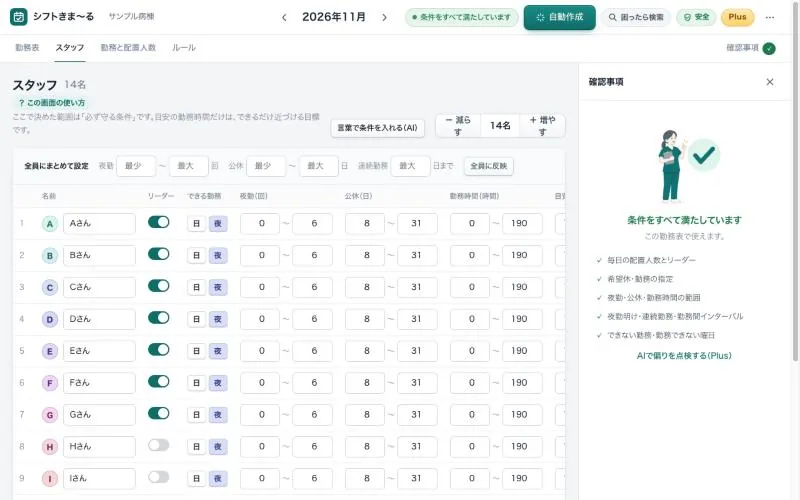The width and height of the screenshot is (800, 500).
Task: Click Iさん 公休 maximum value 31
Action: coord(417,479)
